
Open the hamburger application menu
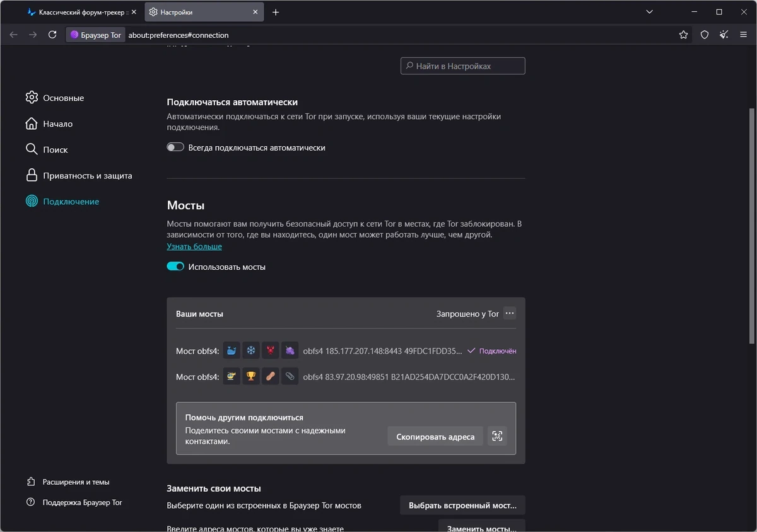point(744,35)
